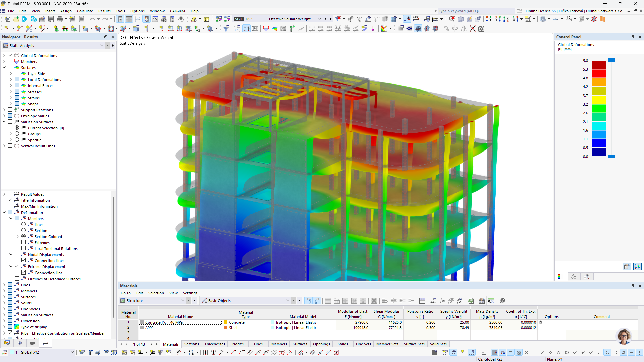Click the camera icon below the navigator panel

click(33, 343)
